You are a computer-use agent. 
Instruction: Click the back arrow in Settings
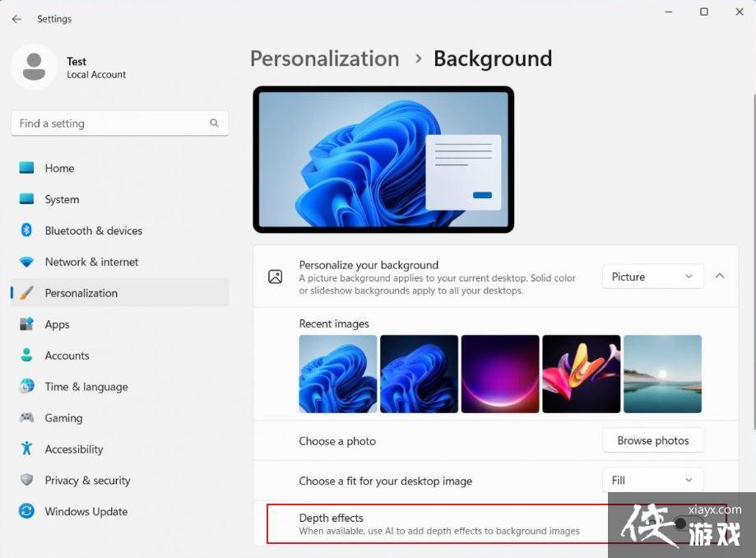[16, 18]
